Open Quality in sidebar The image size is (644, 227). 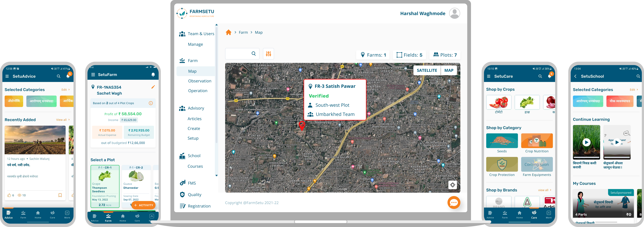[191, 195]
